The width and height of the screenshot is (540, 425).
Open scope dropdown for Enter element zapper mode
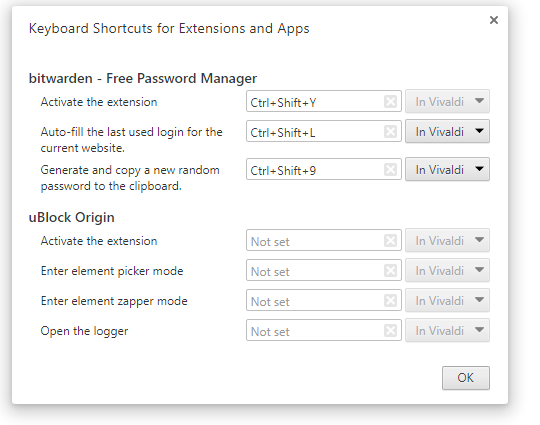447,300
